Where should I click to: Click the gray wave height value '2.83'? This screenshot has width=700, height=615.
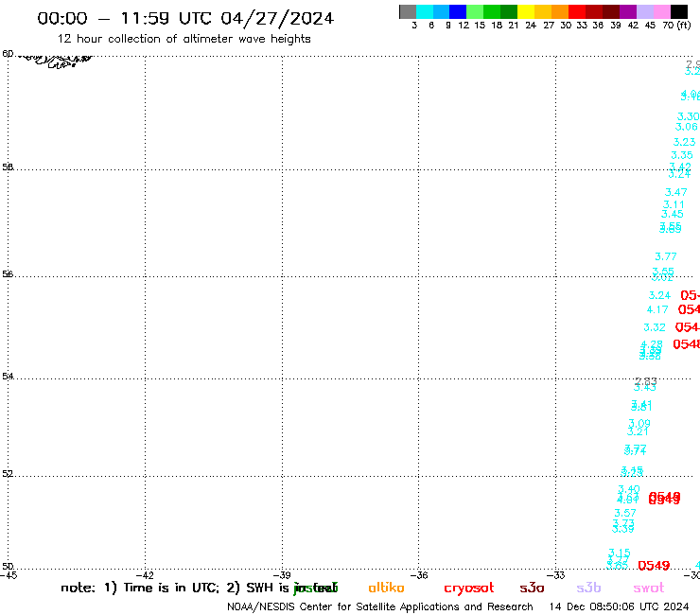click(x=646, y=381)
